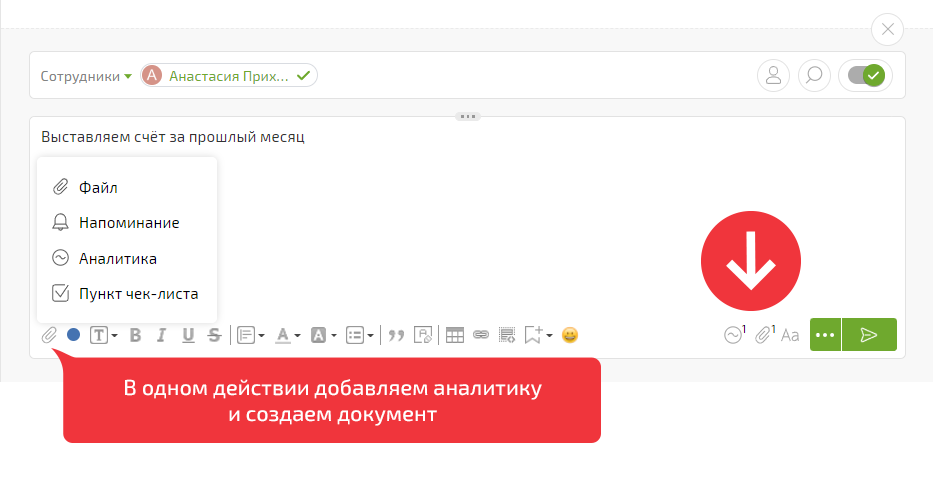Open the search magnifier icon

[813, 76]
